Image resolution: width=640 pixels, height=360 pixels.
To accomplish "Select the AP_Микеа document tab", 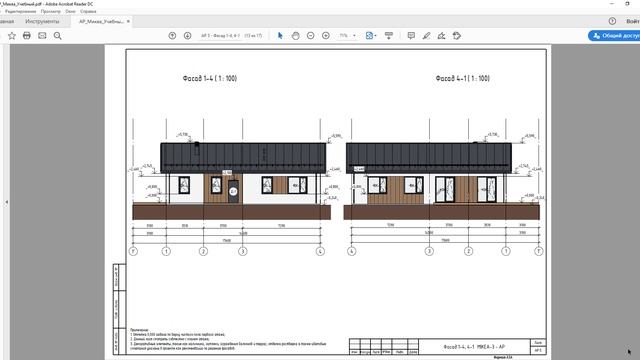I will pyautogui.click(x=101, y=21).
